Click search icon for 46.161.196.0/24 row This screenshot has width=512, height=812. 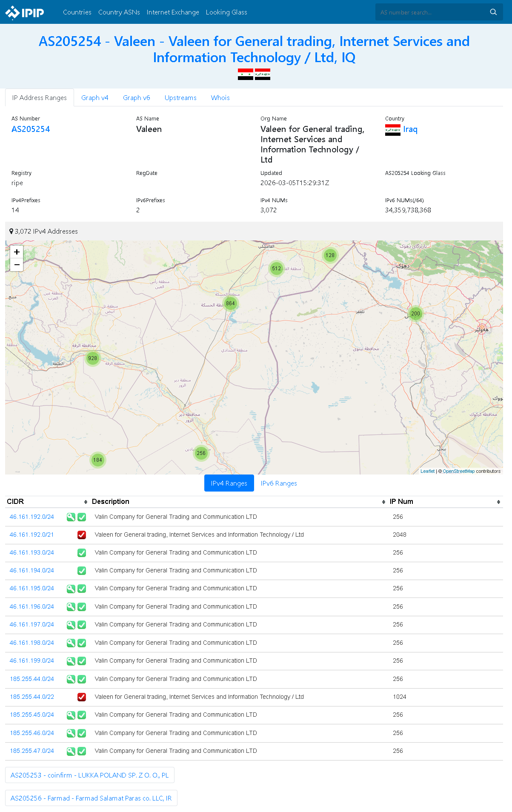(x=71, y=607)
